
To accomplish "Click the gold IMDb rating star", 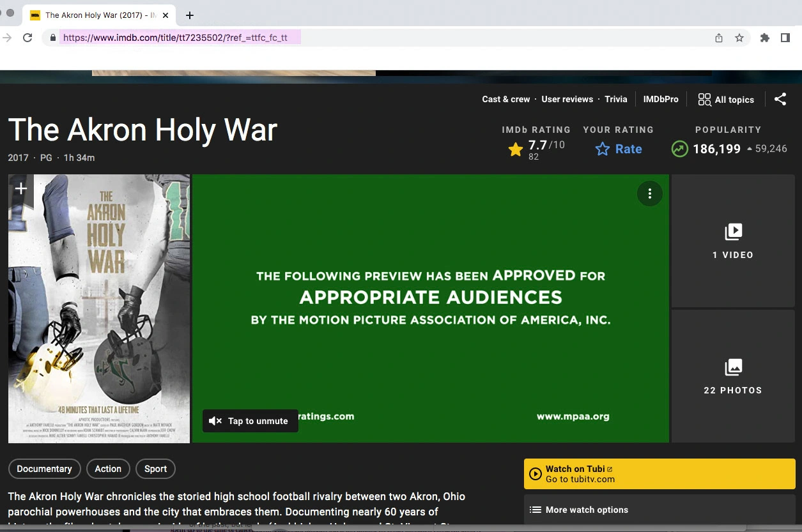I will 516,149.
